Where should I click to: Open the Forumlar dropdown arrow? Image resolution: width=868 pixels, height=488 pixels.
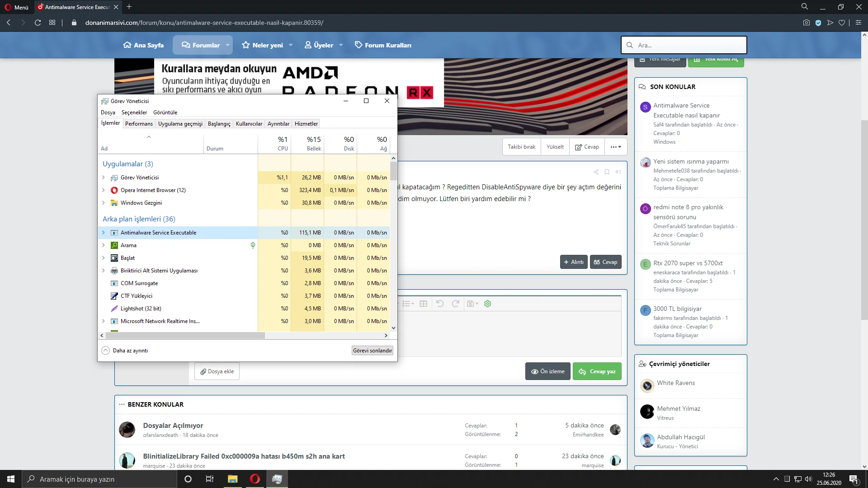227,45
